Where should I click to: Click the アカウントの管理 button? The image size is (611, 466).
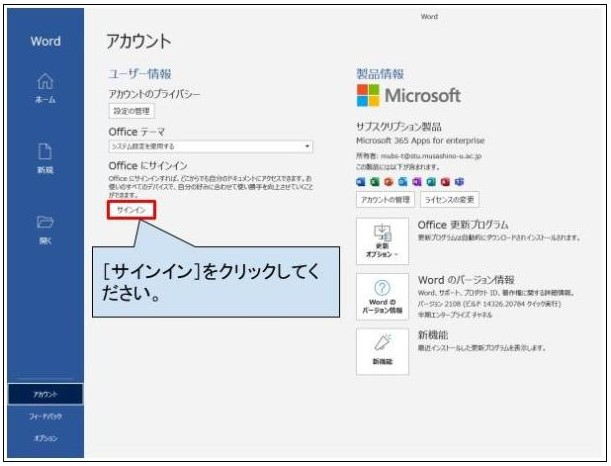click(x=385, y=200)
